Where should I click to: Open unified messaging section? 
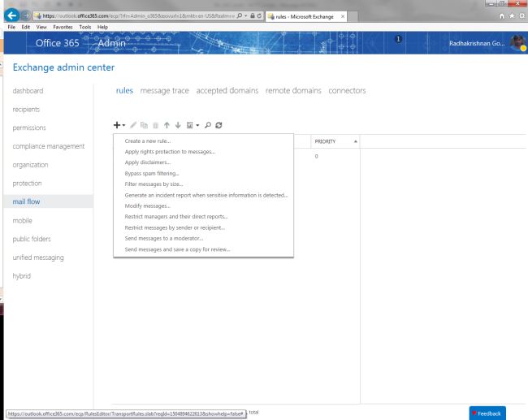point(38,258)
